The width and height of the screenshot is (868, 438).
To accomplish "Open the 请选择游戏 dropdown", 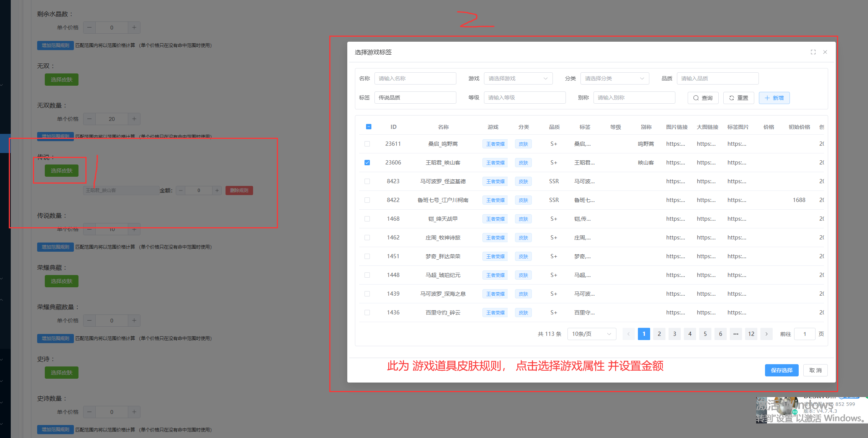I will [x=518, y=78].
